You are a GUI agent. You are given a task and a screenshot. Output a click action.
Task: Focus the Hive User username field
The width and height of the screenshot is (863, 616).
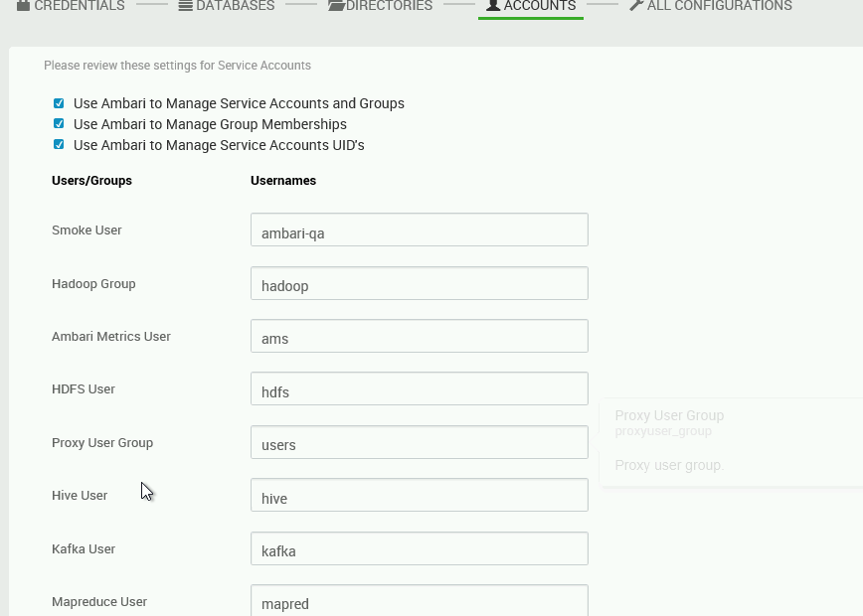click(x=420, y=495)
